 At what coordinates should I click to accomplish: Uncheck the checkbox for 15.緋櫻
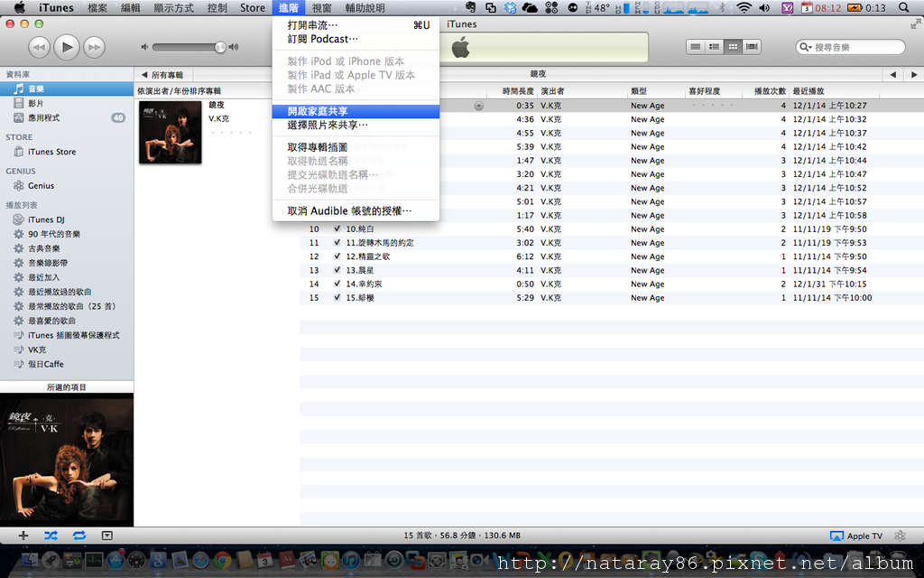pos(337,298)
